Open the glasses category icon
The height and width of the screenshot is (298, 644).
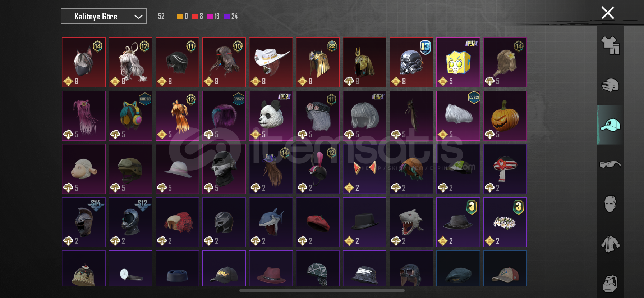click(x=610, y=164)
